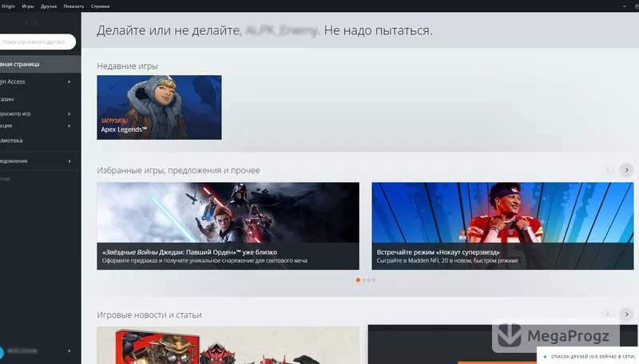Viewport: 639px width, 364px height.
Task: Click the user avatar in sidebar
Action: pos(2,351)
